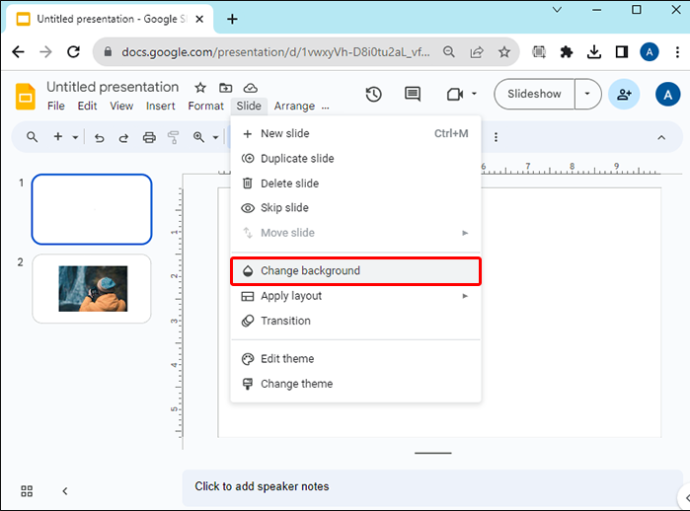Move presentation to a folder icon
The height and width of the screenshot is (511, 690).
pyautogui.click(x=225, y=88)
